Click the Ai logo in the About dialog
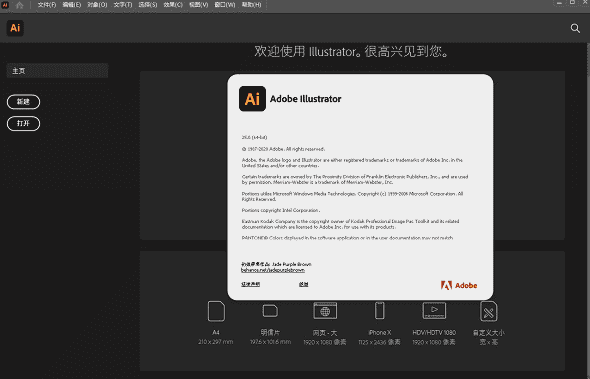 [252, 99]
